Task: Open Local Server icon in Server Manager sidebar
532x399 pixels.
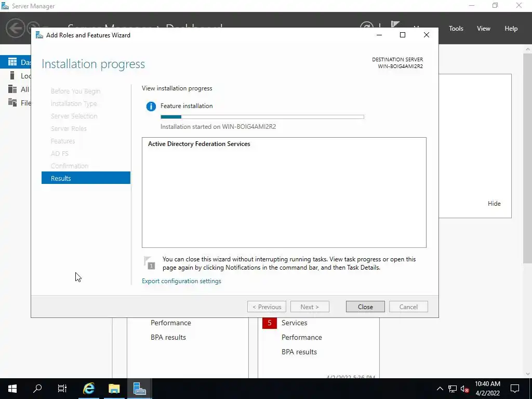Action: (12, 75)
